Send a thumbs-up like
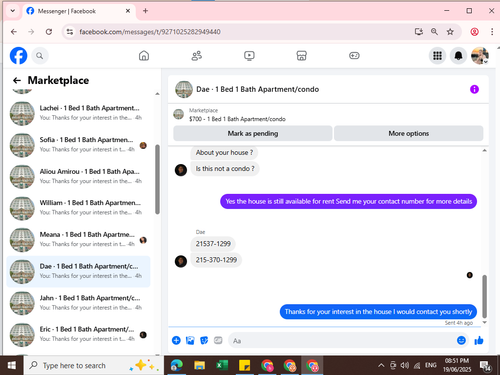The height and width of the screenshot is (375, 500). pos(479,340)
